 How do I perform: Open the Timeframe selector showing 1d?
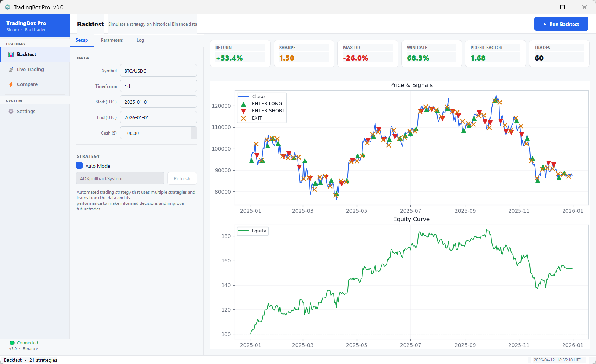(x=158, y=86)
